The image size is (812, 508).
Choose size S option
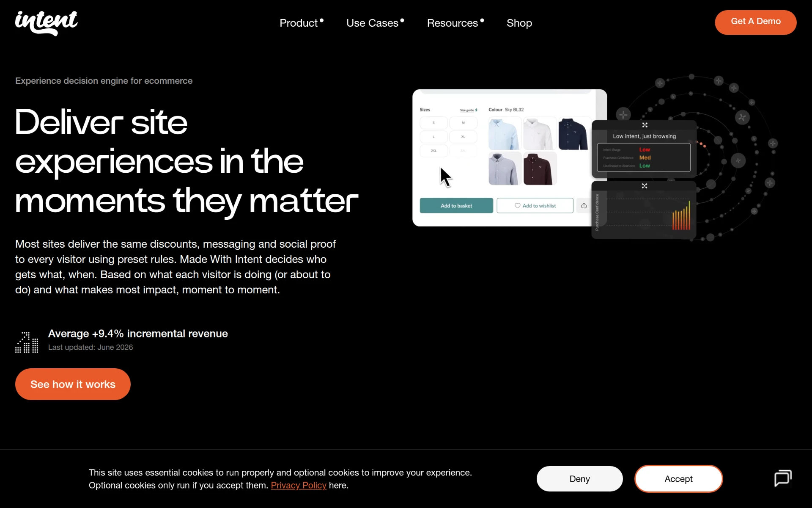[x=433, y=123]
